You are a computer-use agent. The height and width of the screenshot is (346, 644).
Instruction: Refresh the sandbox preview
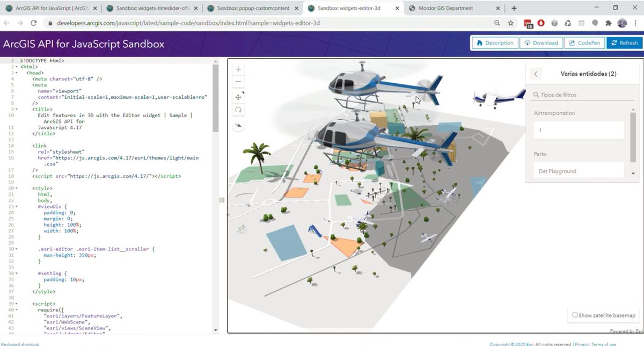[624, 43]
